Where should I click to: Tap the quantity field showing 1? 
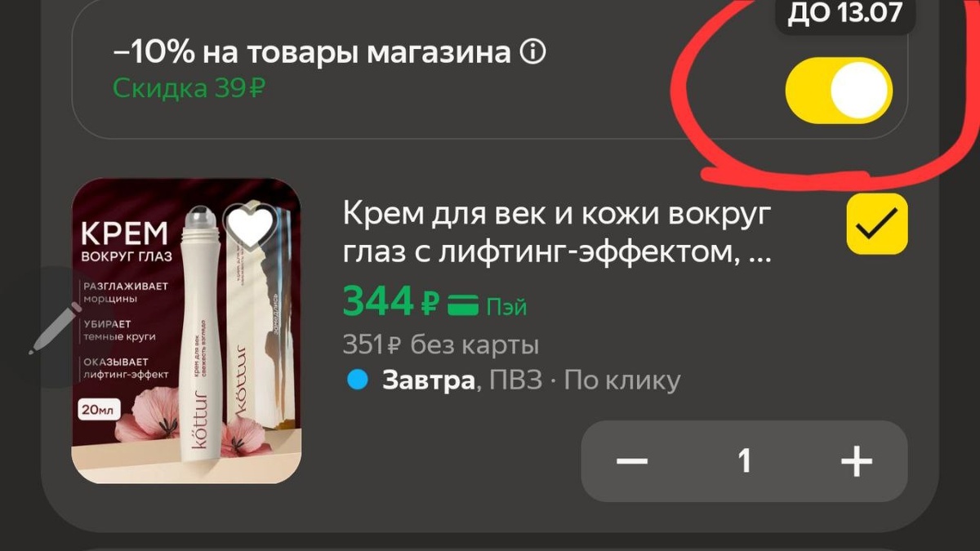coord(744,462)
